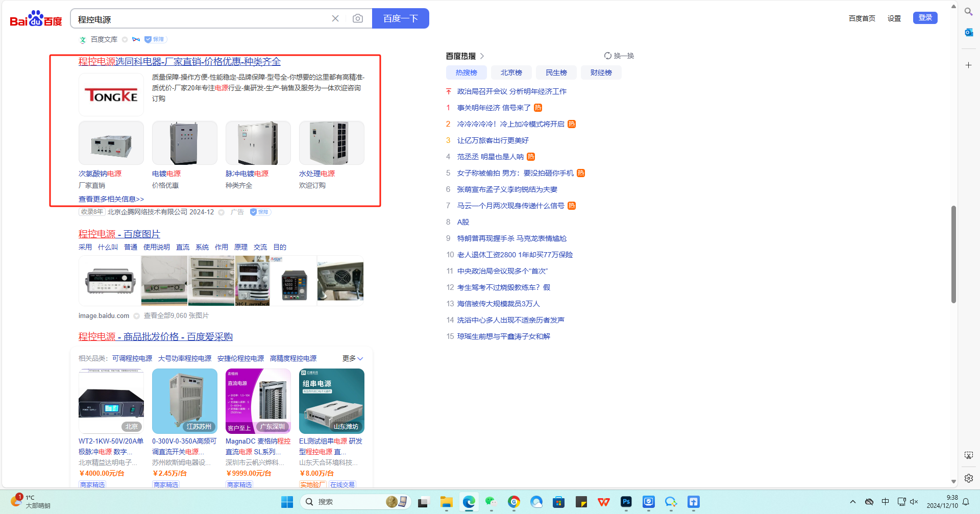Open the 组串电源 山东潍坊 product image
This screenshot has height=514, width=980.
pyautogui.click(x=332, y=401)
